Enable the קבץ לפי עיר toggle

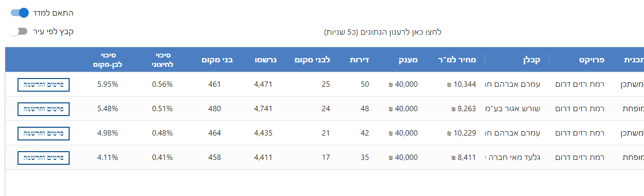[x=18, y=32]
